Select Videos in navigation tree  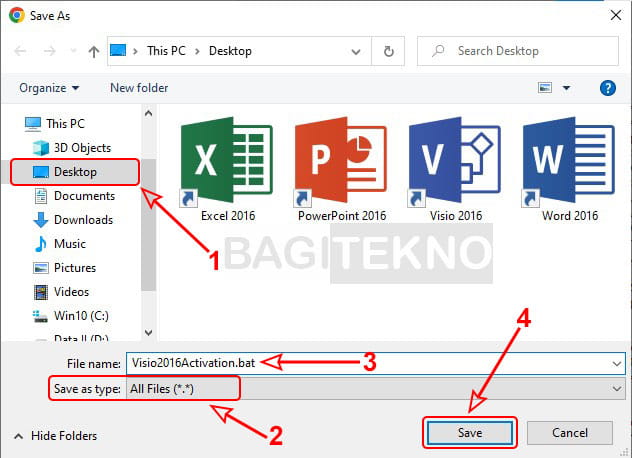[61, 291]
